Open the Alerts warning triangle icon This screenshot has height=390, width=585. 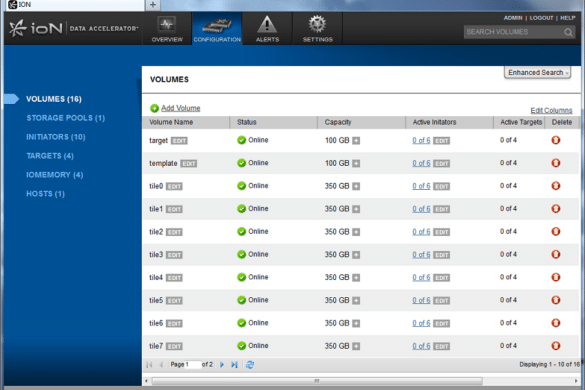click(x=267, y=25)
